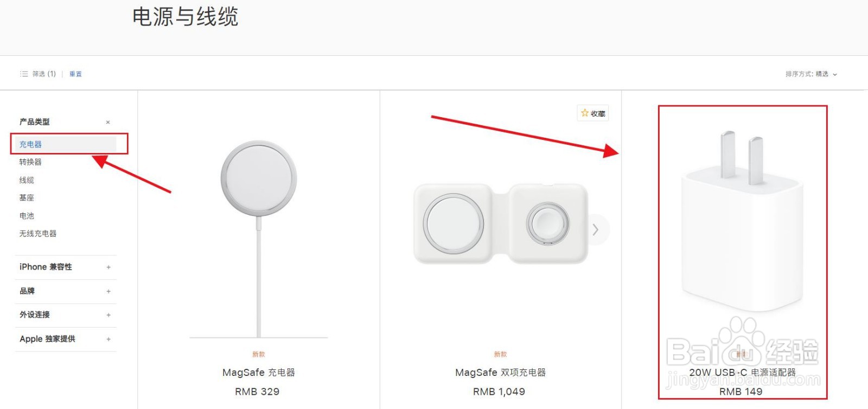Expand the iPhone 兼容性 filter section

pyautogui.click(x=108, y=267)
